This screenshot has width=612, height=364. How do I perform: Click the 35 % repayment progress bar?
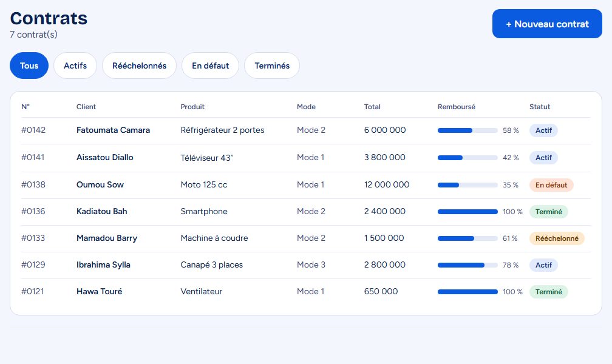pyautogui.click(x=467, y=185)
